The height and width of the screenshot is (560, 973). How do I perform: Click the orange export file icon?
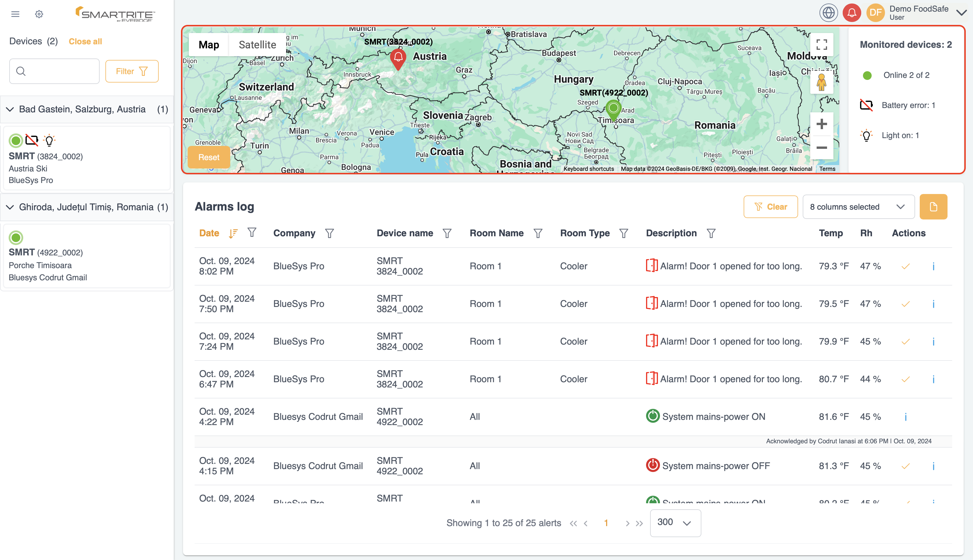tap(933, 207)
